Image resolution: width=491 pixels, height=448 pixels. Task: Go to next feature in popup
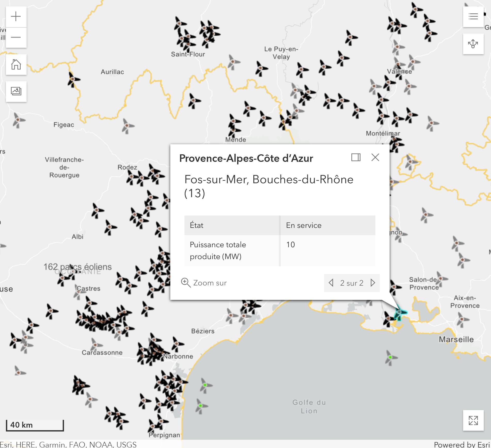373,283
